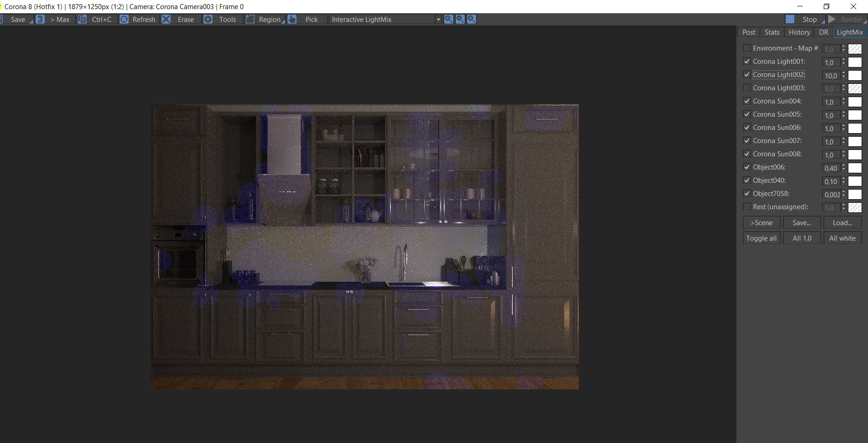Expand the Save button options arrow
868x443 pixels.
click(31, 21)
